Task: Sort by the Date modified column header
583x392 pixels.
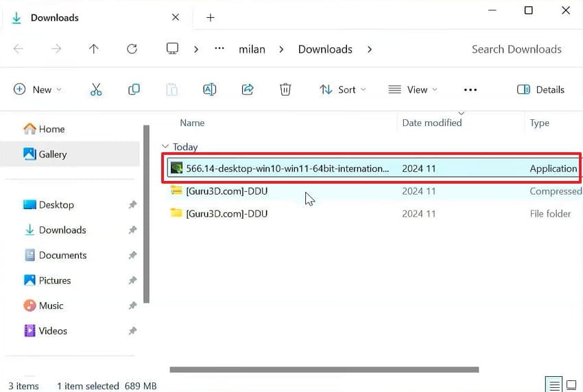Action: [431, 123]
